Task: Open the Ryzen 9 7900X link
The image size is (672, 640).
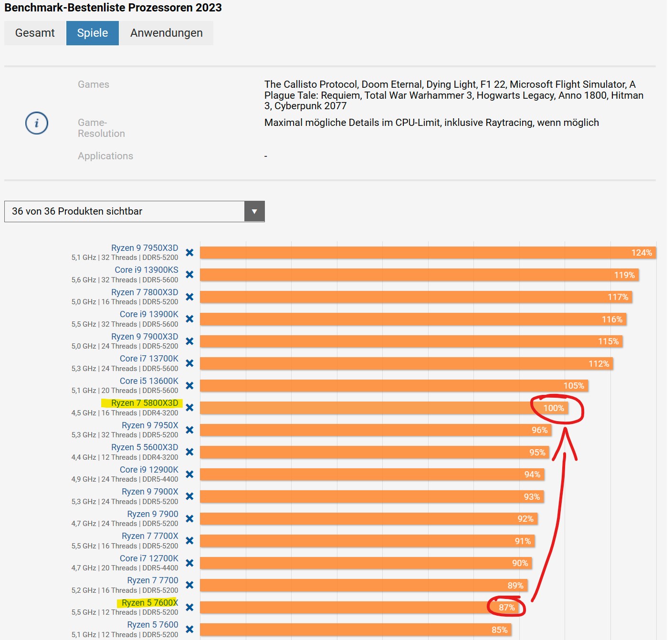Action: 150,492
